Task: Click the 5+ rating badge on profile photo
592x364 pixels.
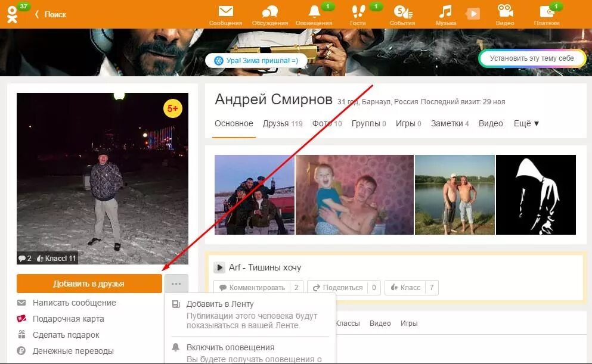Action: [172, 108]
